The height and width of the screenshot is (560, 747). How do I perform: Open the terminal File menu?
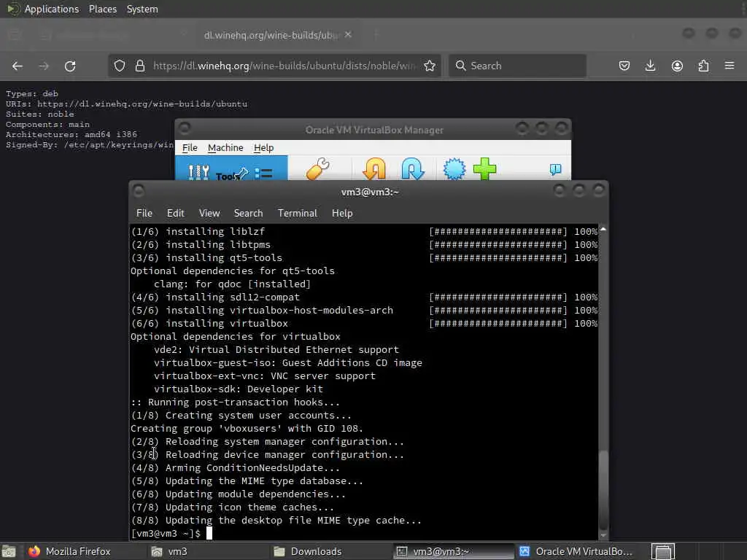click(x=144, y=214)
